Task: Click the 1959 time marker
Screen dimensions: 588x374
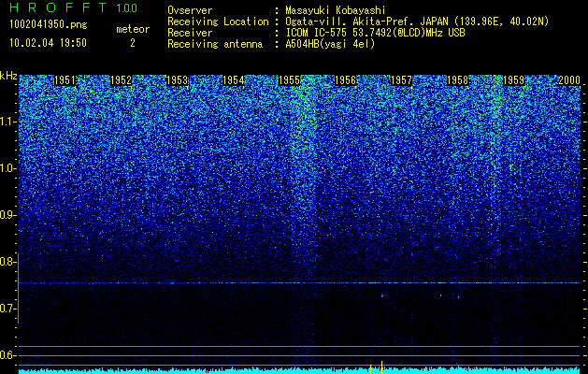Action: [x=514, y=80]
